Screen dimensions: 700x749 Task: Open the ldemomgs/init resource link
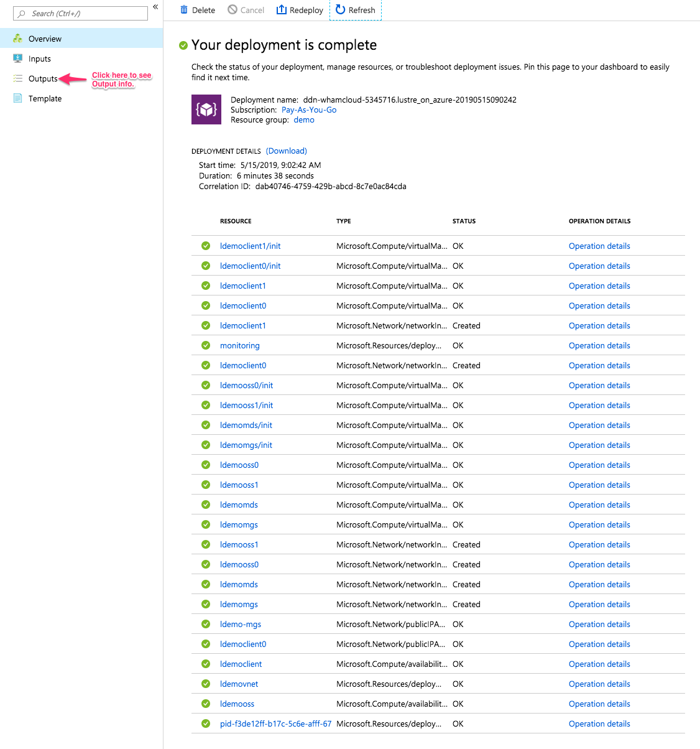246,445
